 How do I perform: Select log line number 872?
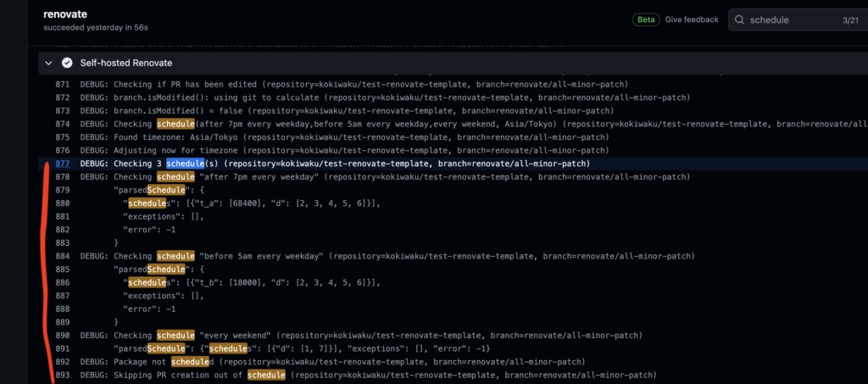pos(62,97)
